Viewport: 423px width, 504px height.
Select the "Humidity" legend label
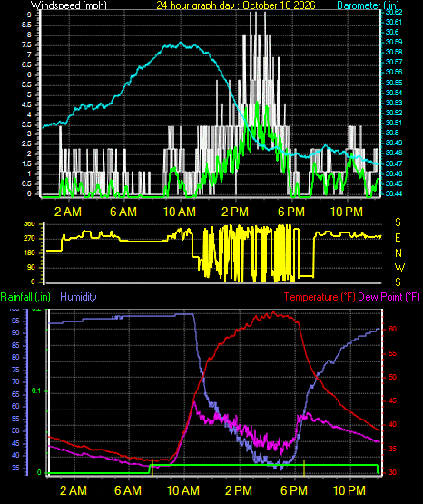coord(78,297)
